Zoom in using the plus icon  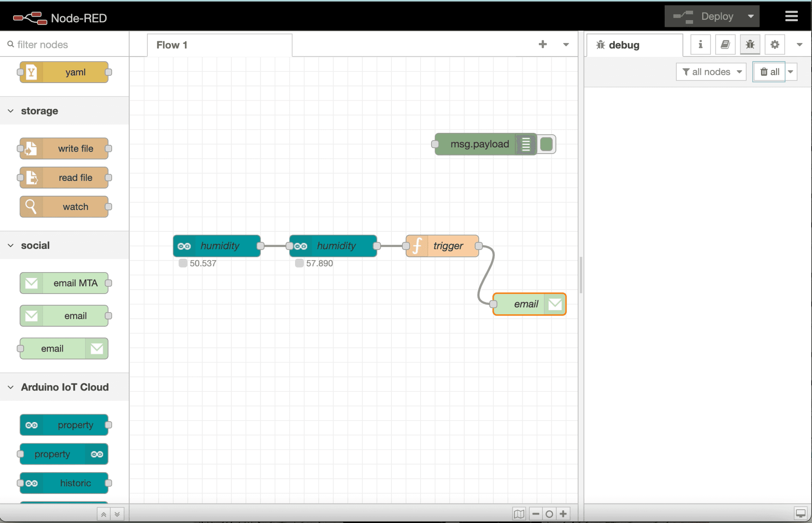click(564, 513)
